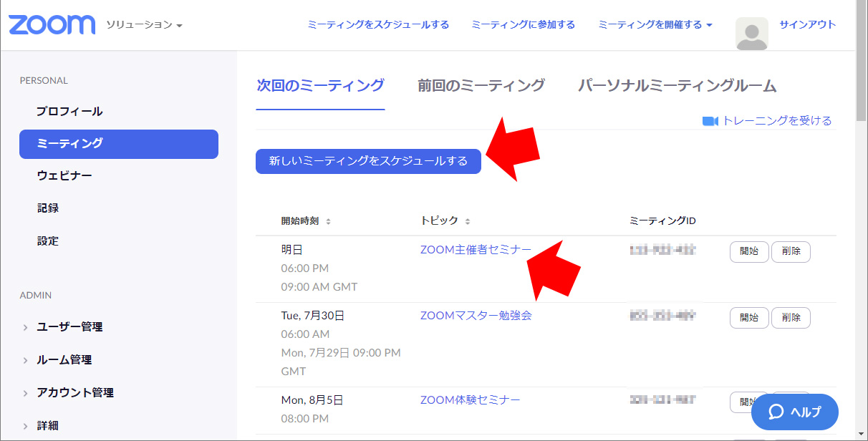Open ミーティングを開催する dropdown menu
Image resolution: width=868 pixels, height=441 pixels.
click(655, 24)
